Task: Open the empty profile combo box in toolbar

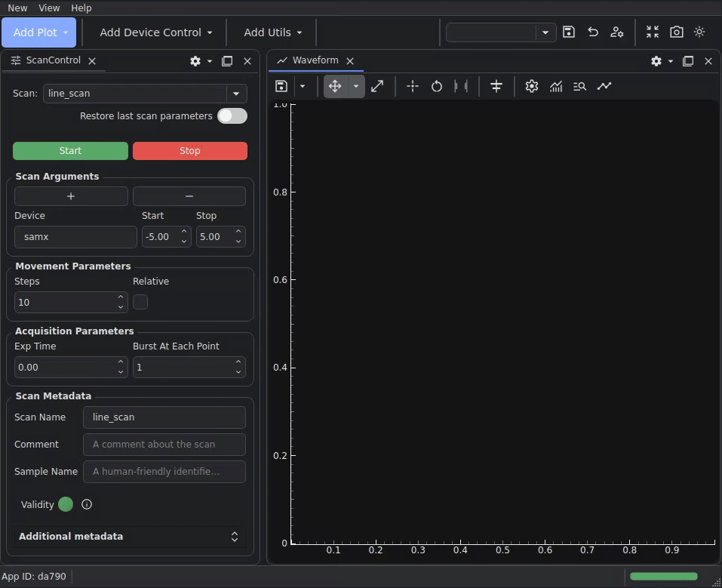Action: coord(501,32)
